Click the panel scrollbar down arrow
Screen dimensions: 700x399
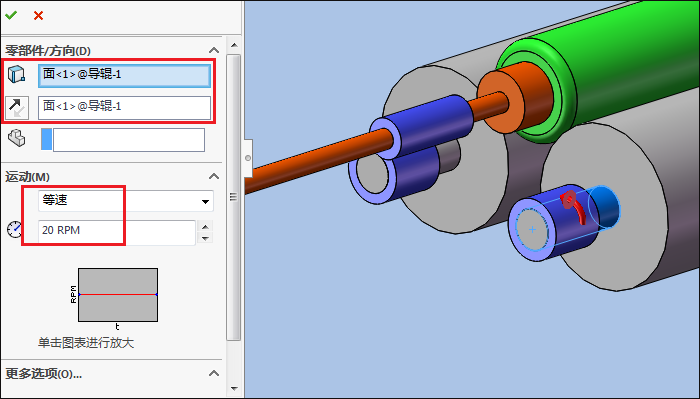[233, 389]
